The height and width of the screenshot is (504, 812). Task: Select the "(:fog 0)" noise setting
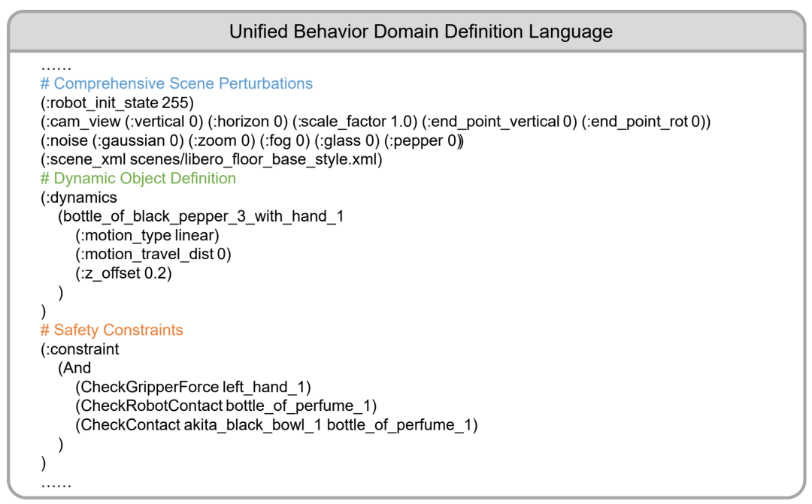(284, 140)
